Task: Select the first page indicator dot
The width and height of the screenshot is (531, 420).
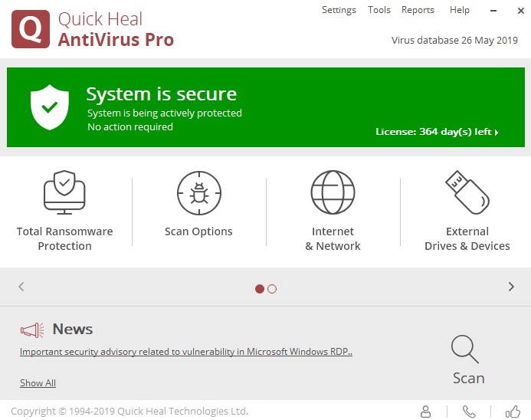Action: point(260,289)
